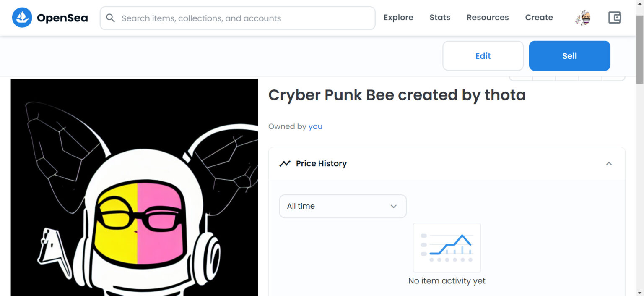Open the Stats menu
Screen dimensions: 644x296
click(440, 18)
